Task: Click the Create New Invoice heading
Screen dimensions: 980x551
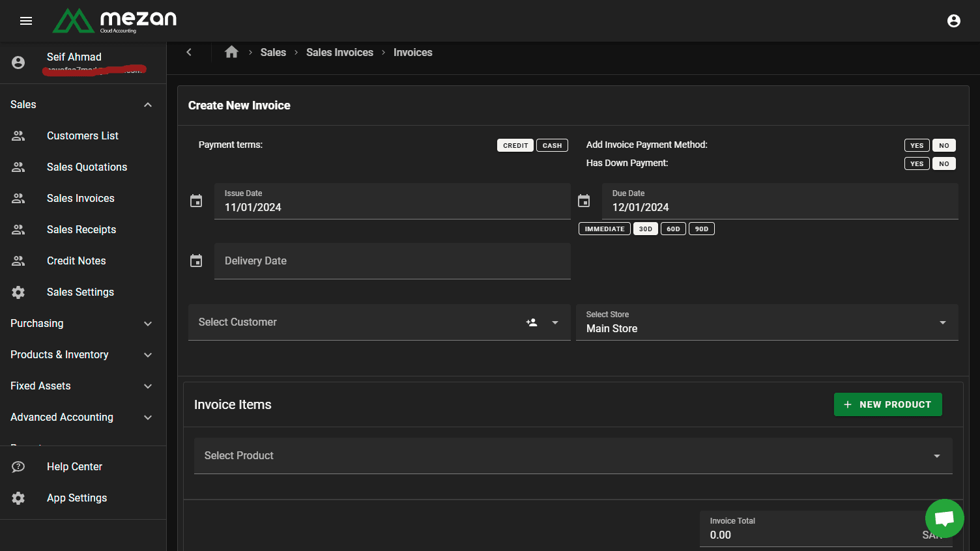Action: [x=239, y=106]
